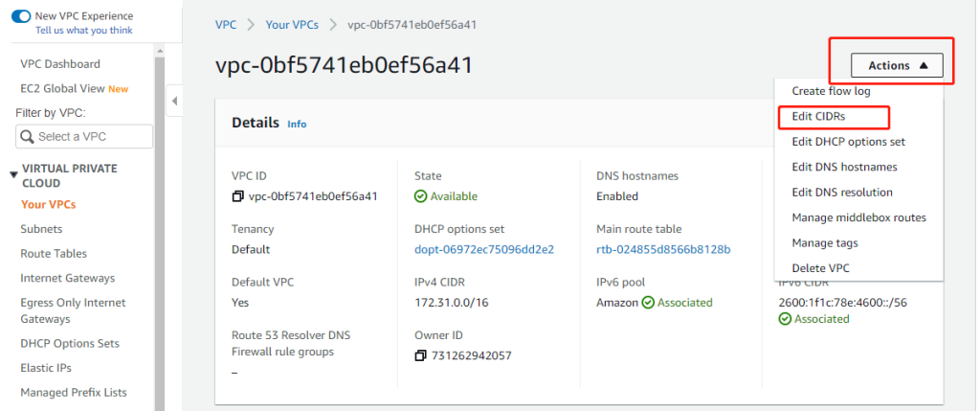The height and width of the screenshot is (411, 980).
Task: Click the Info link beside Details
Action: pos(298,125)
